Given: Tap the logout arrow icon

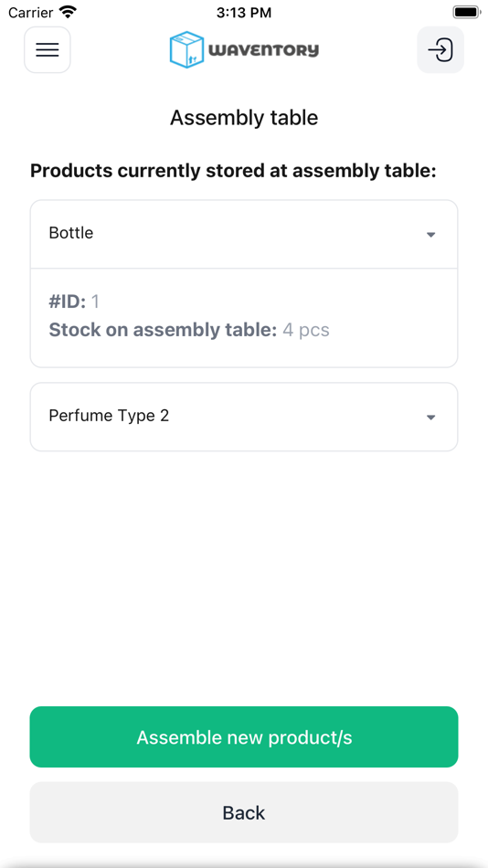Looking at the screenshot, I should pos(440,50).
